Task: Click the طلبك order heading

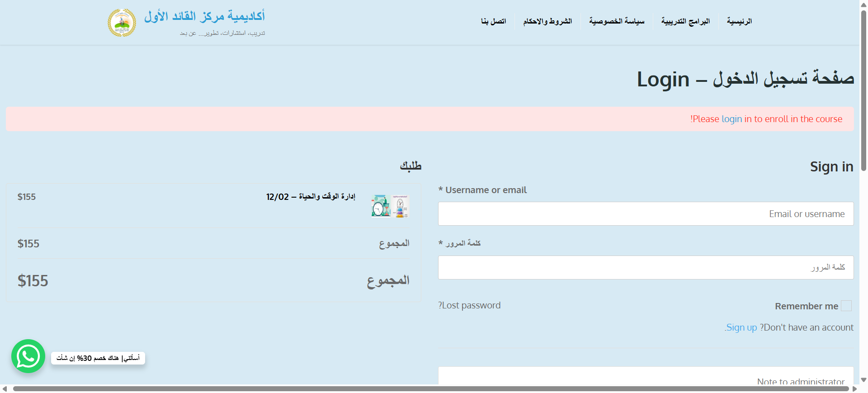Action: pos(410,166)
